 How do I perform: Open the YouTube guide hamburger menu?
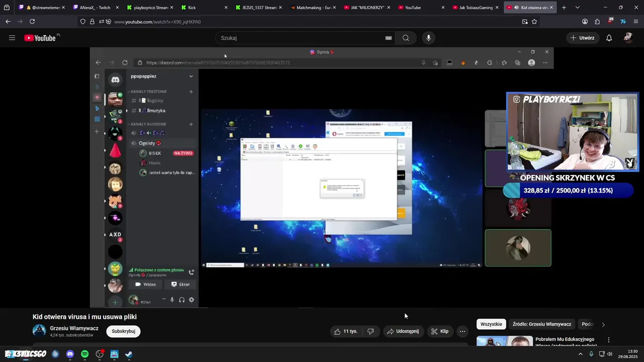[12, 38]
